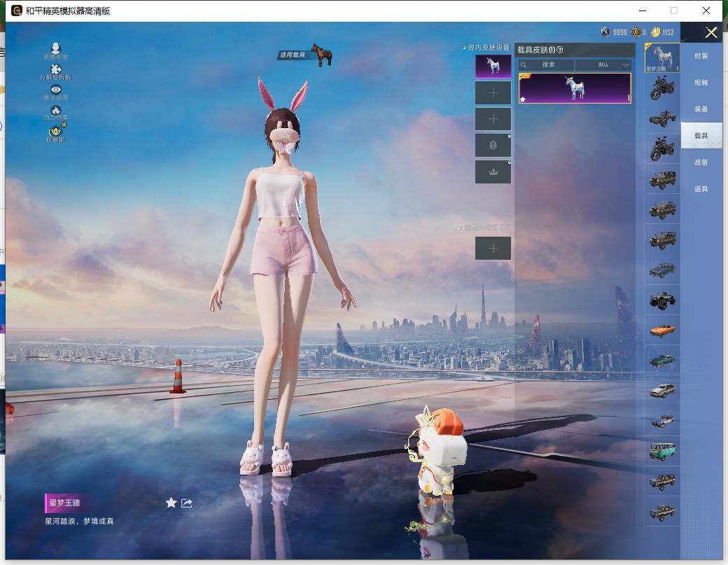The height and width of the screenshot is (565, 728).
Task: Toggle the favorite star beside 星梦玉骢
Action: click(x=171, y=503)
